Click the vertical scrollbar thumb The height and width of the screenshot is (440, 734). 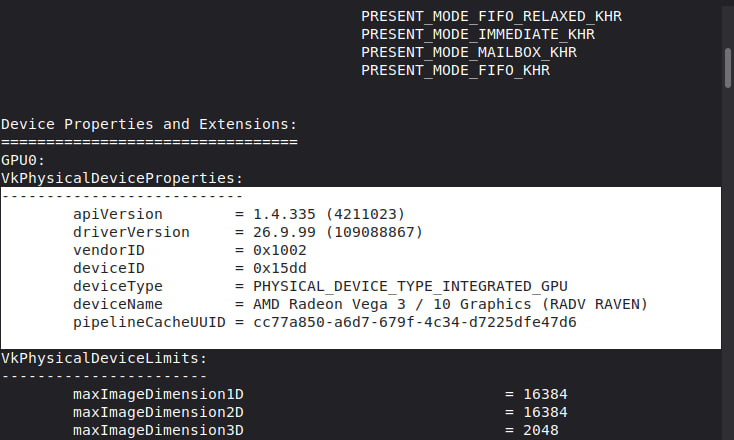pos(728,68)
